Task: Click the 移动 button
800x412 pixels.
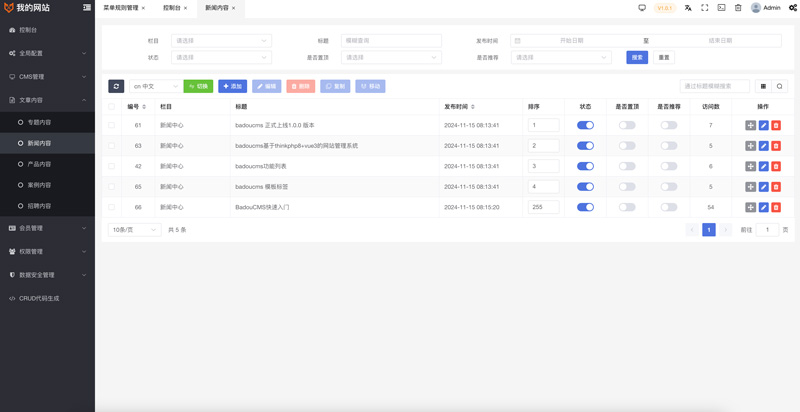Action: 370,86
